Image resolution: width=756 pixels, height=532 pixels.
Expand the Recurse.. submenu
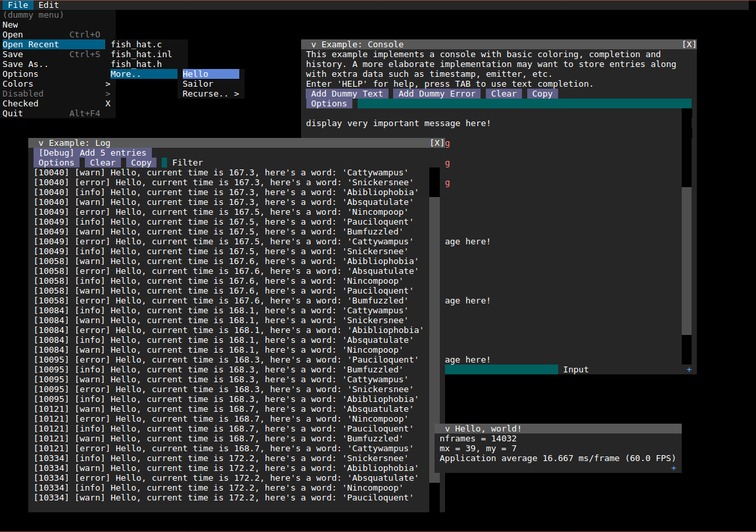point(211,94)
